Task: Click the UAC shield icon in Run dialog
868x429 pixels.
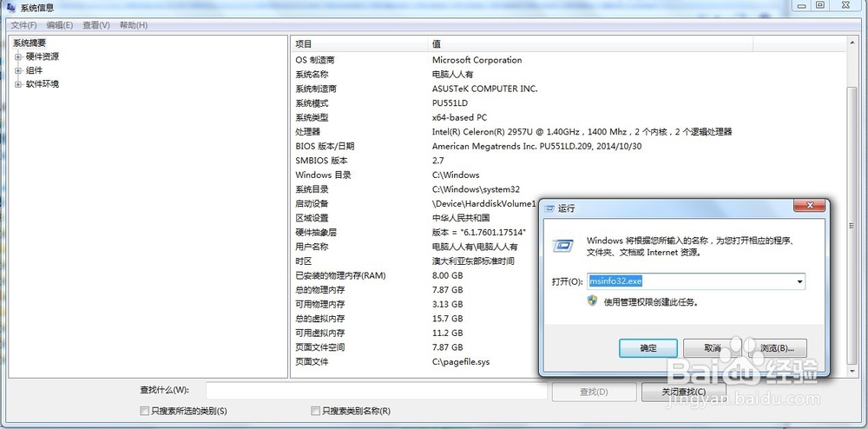Action: [x=592, y=300]
